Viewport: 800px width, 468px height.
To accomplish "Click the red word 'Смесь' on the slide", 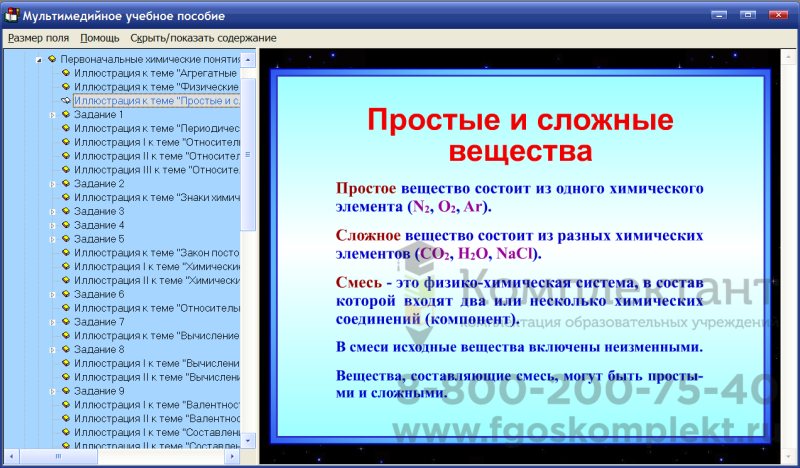I will (359, 282).
